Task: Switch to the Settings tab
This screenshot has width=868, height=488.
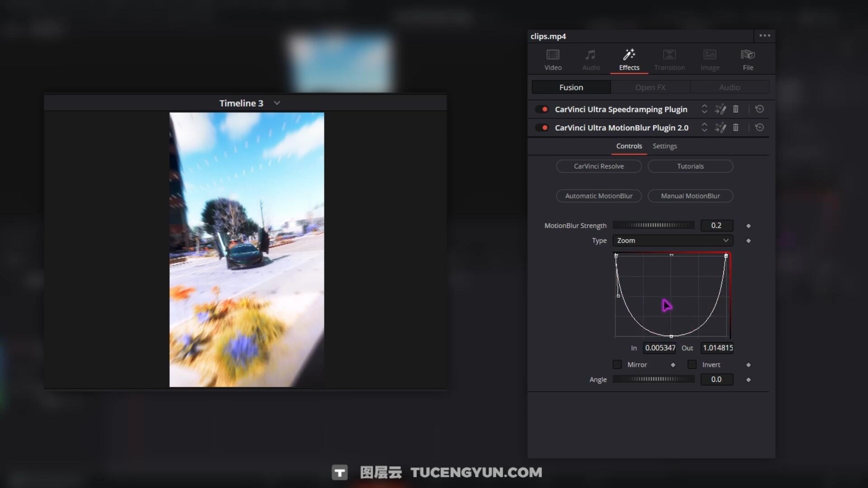Action: (665, 146)
